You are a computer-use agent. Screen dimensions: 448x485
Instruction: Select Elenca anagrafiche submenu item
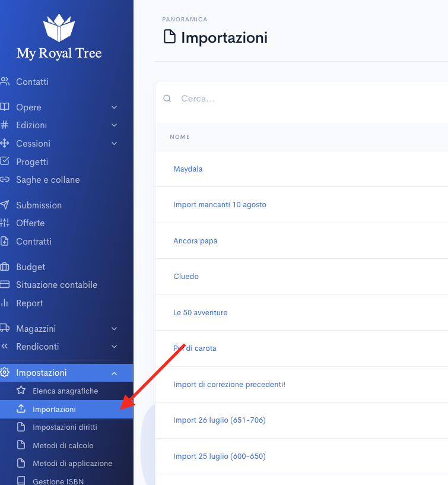coord(66,391)
